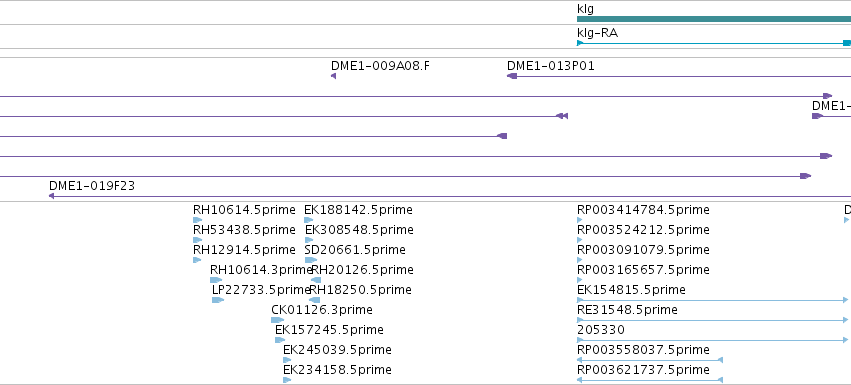Select the RH53438.5prime feature arrow
This screenshot has height=385, width=851.
pyautogui.click(x=198, y=240)
